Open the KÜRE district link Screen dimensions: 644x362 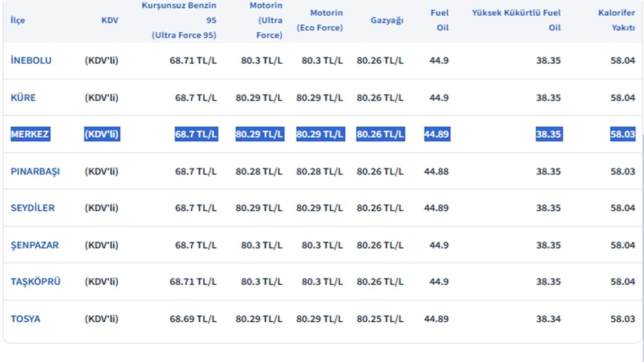coord(23,98)
